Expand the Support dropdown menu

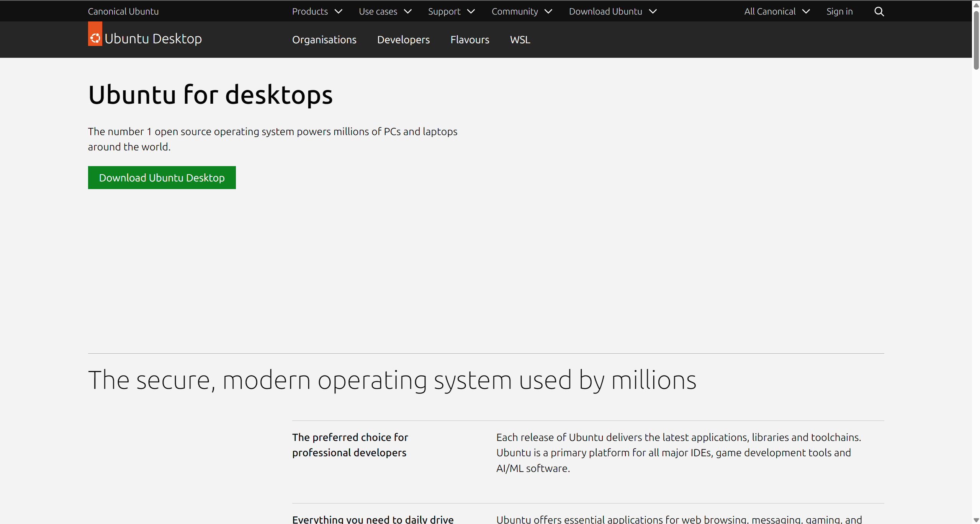[x=451, y=11]
